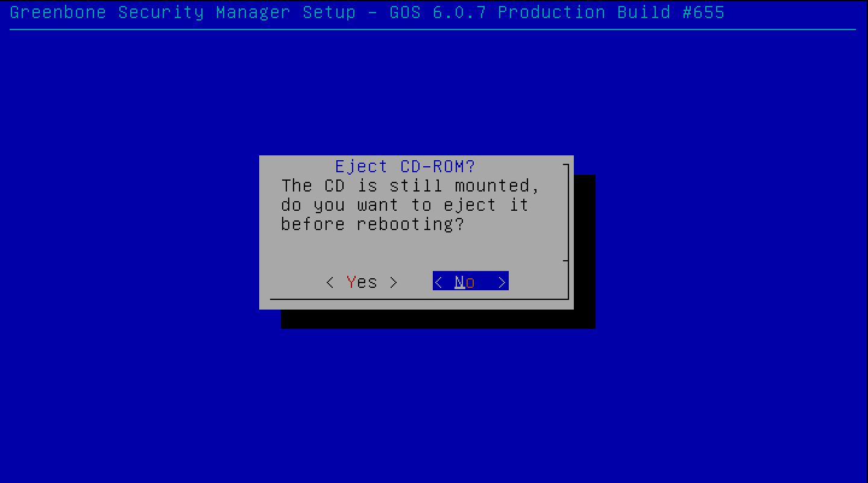Click the dialog's right border edge

(568, 232)
